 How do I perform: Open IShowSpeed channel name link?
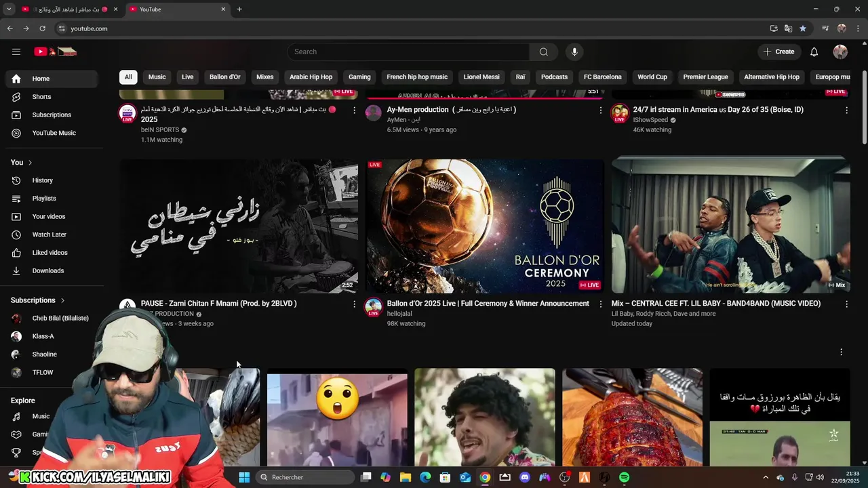[x=650, y=120]
